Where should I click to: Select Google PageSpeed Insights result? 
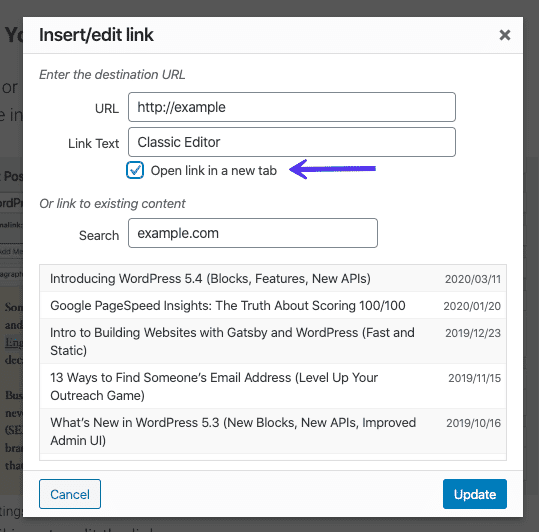[x=273, y=306]
